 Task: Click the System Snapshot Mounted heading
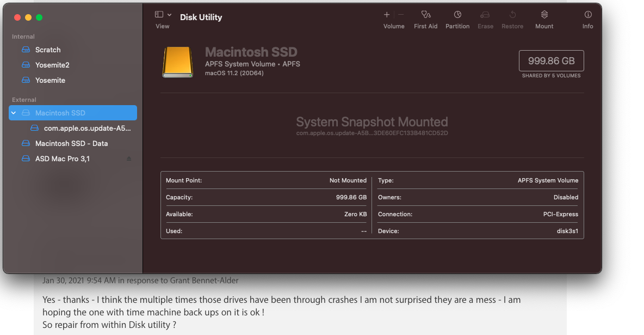372,122
